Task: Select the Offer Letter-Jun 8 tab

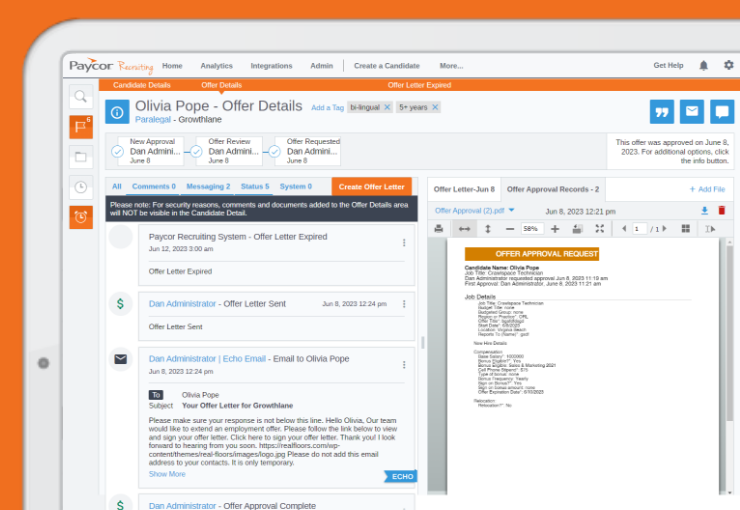Action: [x=464, y=189]
